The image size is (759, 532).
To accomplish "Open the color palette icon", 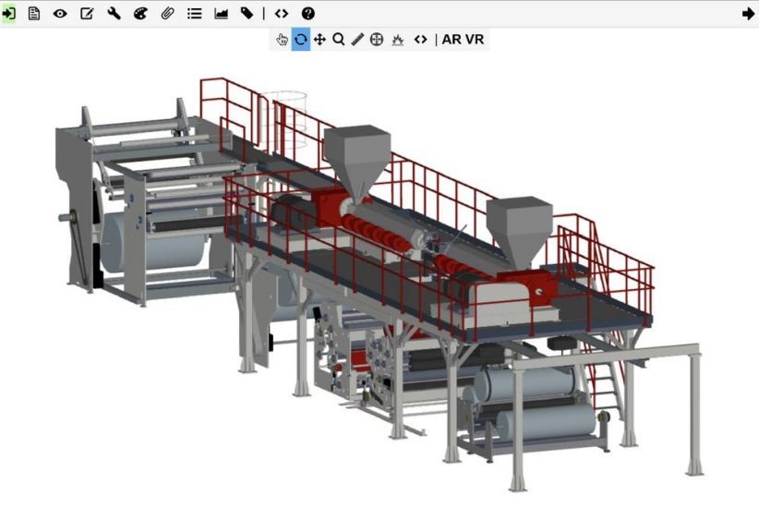I will pos(140,14).
